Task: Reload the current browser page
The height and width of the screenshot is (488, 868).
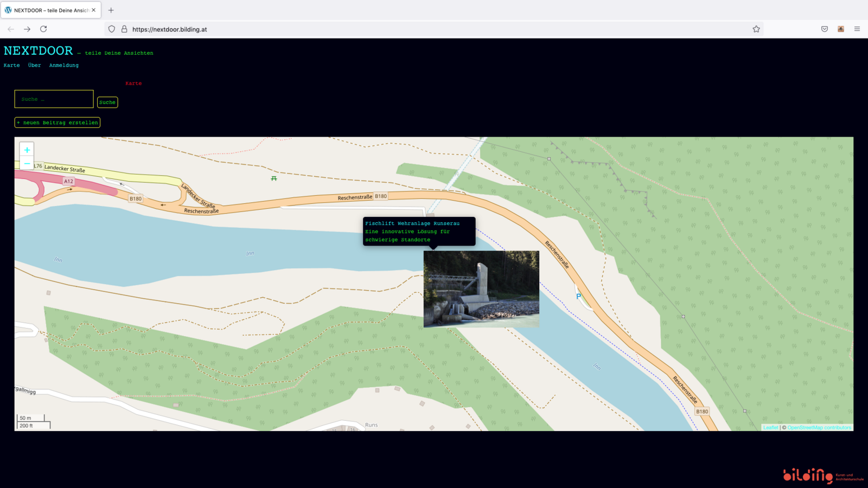Action: (43, 29)
